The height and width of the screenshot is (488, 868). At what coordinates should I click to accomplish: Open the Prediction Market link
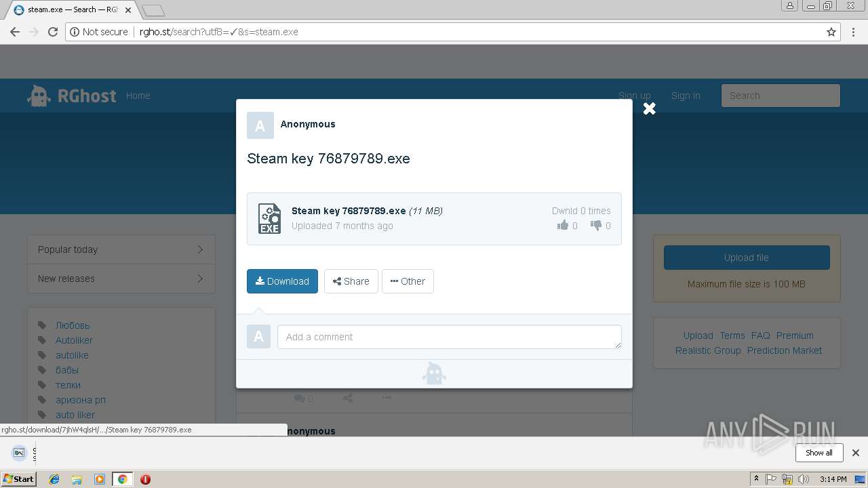784,350
